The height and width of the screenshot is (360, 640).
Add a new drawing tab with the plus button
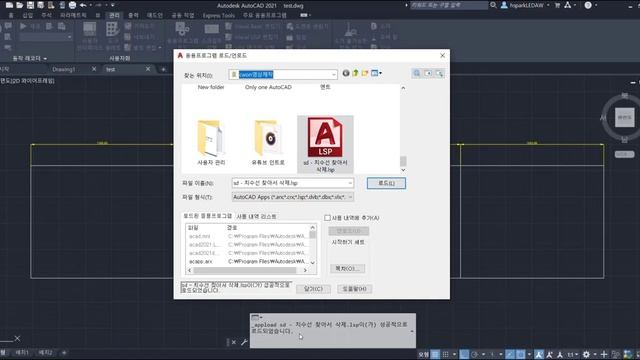tap(163, 69)
